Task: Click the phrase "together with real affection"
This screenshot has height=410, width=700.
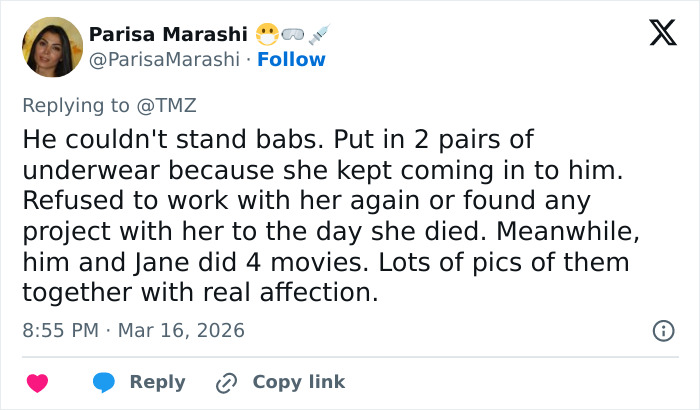Action: (x=200, y=292)
